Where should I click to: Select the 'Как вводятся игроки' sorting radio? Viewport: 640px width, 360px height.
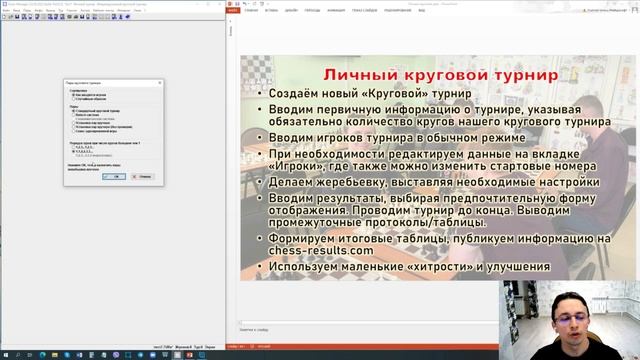(73, 95)
